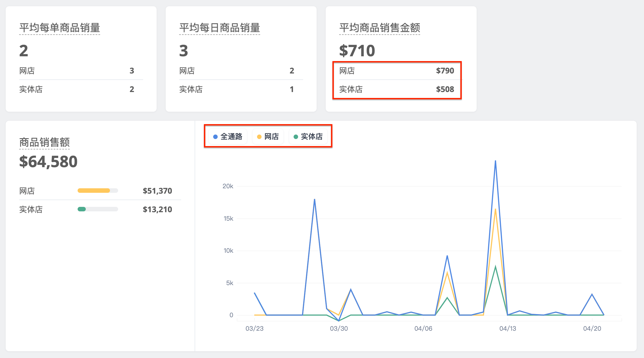Click the 5k y-axis label
Screen dimensions: 644x358
click(x=230, y=283)
